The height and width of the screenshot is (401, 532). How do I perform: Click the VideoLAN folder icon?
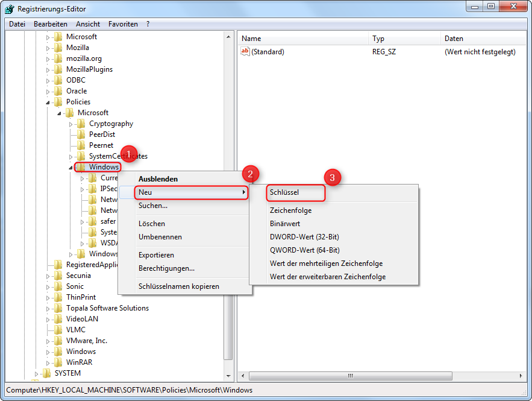(59, 318)
